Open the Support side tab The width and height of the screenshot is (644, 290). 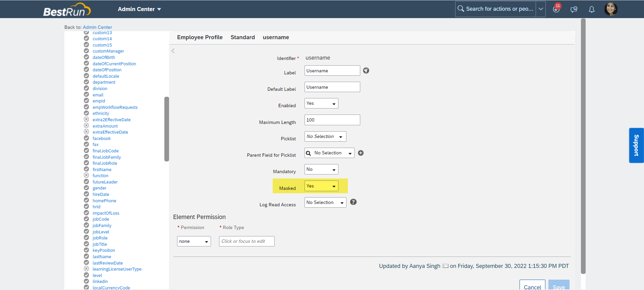tap(636, 145)
